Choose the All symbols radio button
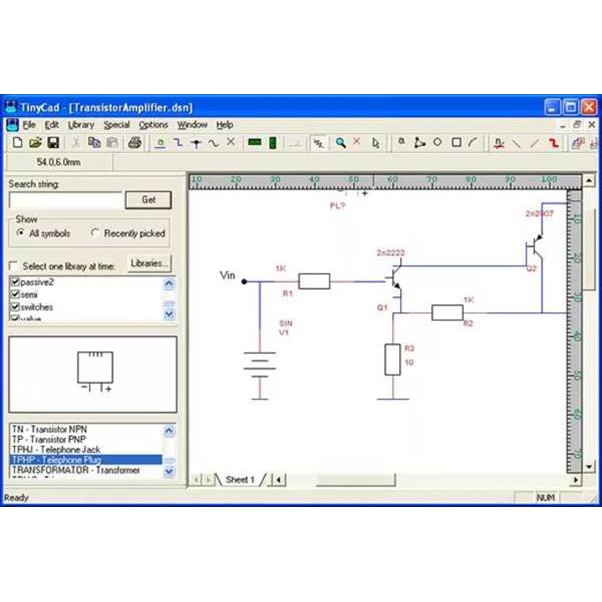The height and width of the screenshot is (602, 602). pyautogui.click(x=22, y=233)
